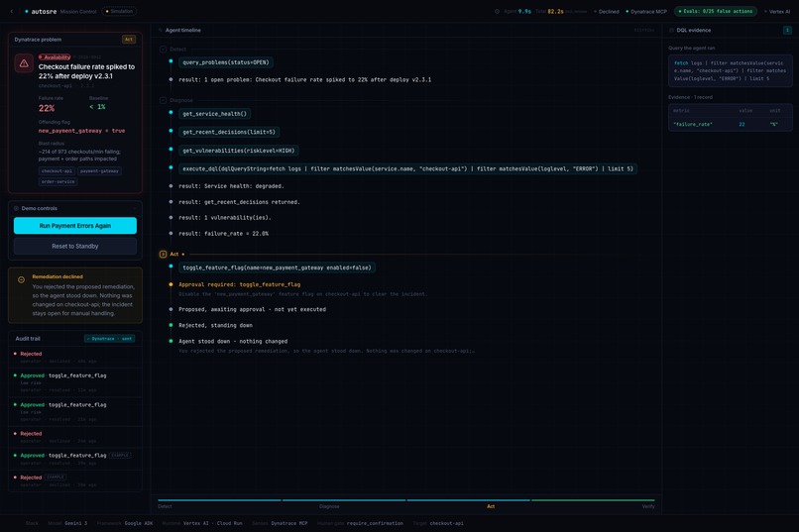Click 'result: Service health: degraded.' line
The image size is (799, 532).
point(231,186)
